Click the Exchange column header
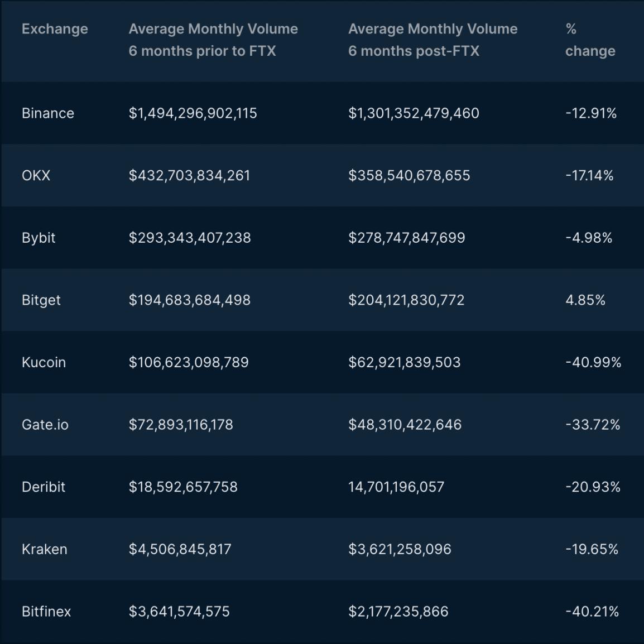This screenshot has width=644, height=644. click(x=55, y=29)
